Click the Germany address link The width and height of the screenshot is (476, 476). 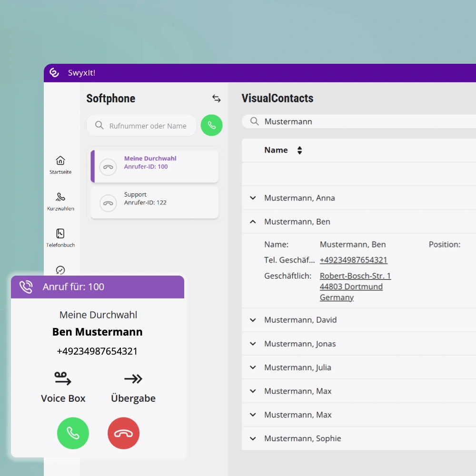pyautogui.click(x=337, y=297)
